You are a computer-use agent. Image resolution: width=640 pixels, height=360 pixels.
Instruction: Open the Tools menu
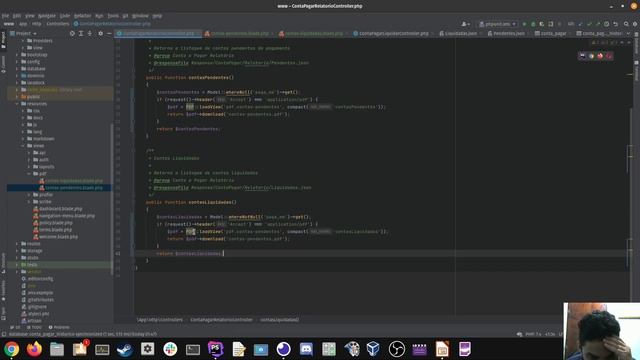[x=113, y=16]
